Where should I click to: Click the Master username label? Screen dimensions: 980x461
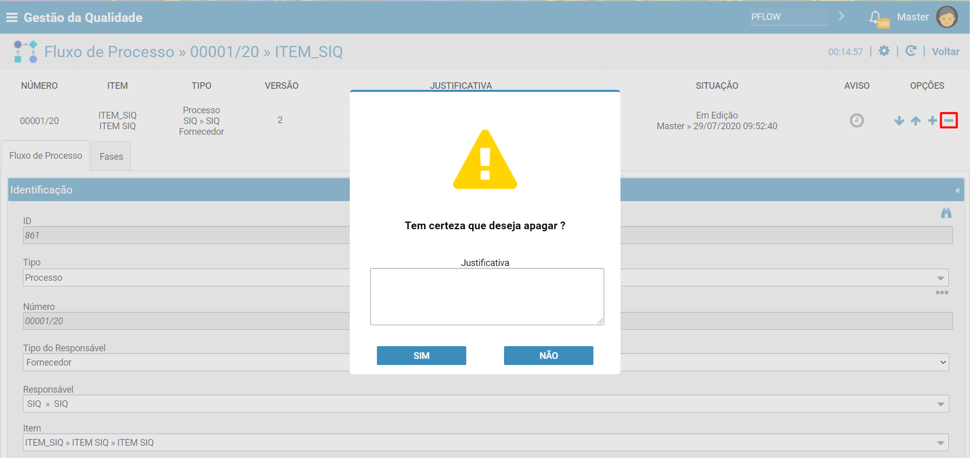click(x=913, y=17)
